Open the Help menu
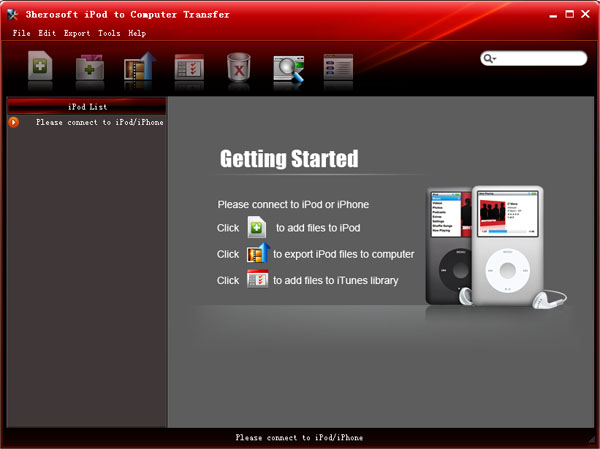Image resolution: width=600 pixels, height=449 pixels. pyautogui.click(x=137, y=33)
